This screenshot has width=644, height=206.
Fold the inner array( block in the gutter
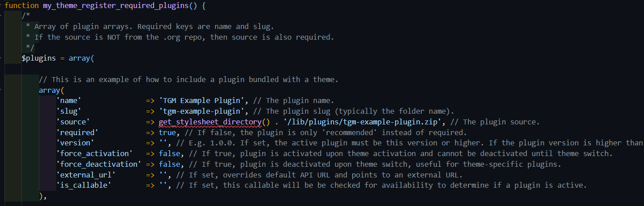point(2,91)
